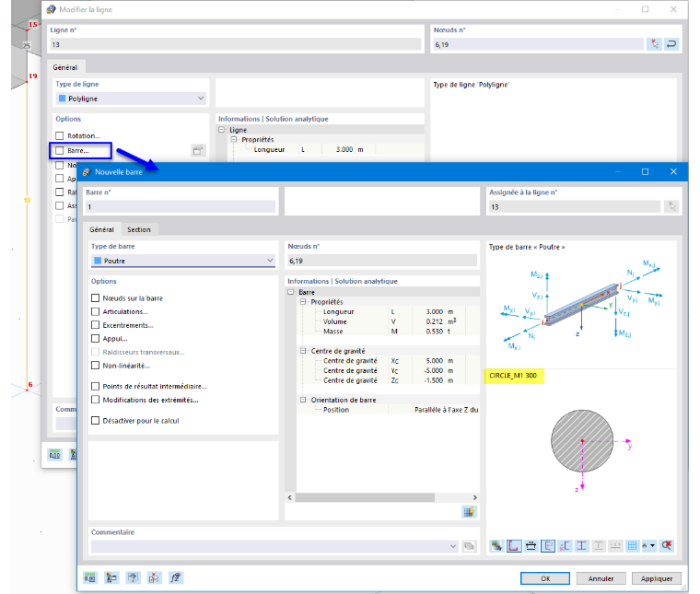Click the horizontal scrollbar in information panel
This screenshot has height=594, width=700.
coord(365,497)
